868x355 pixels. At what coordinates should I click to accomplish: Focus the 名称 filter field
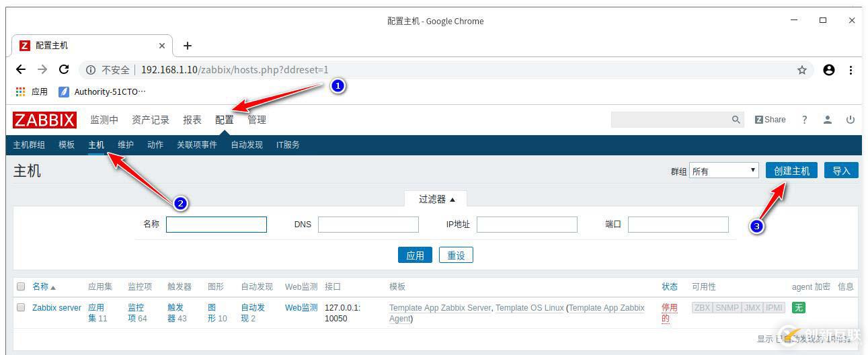click(x=216, y=225)
